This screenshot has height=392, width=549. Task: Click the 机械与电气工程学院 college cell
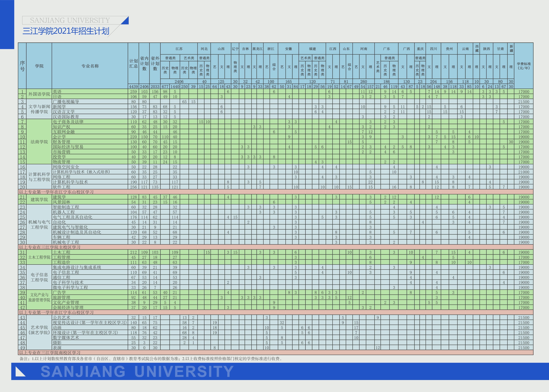point(39,224)
